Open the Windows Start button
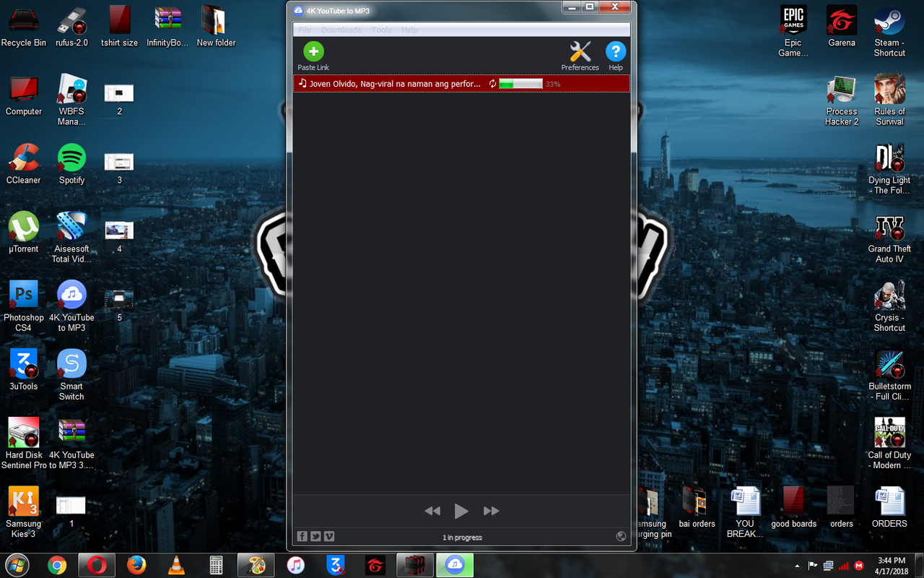Viewport: 924px width, 578px height. 17,565
